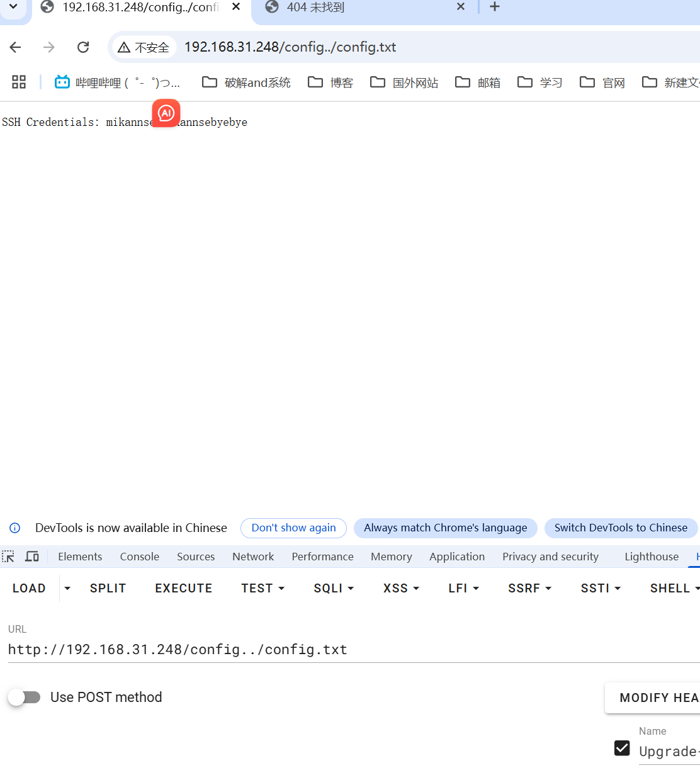700x775 pixels.
Task: Expand the SQLI dropdown menu
Action: tap(334, 588)
